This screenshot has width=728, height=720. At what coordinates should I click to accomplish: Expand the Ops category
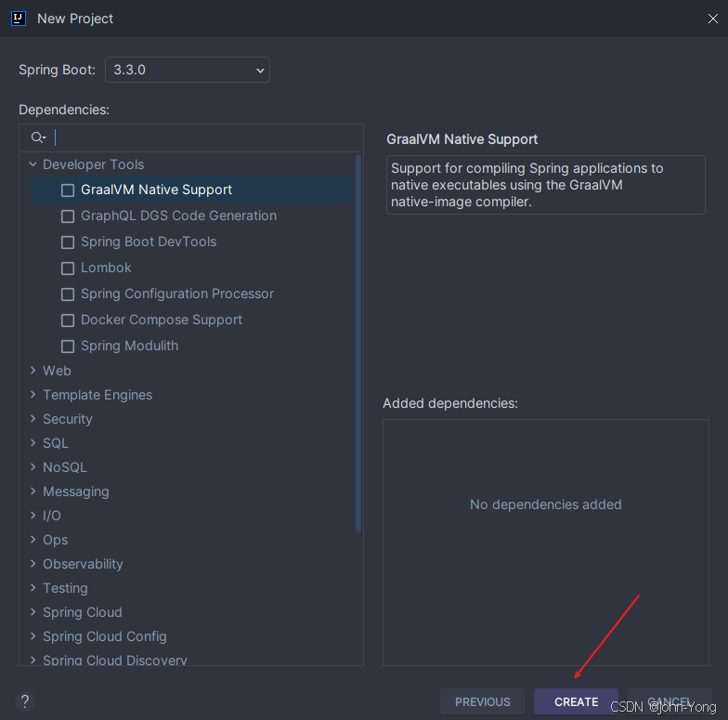point(33,539)
